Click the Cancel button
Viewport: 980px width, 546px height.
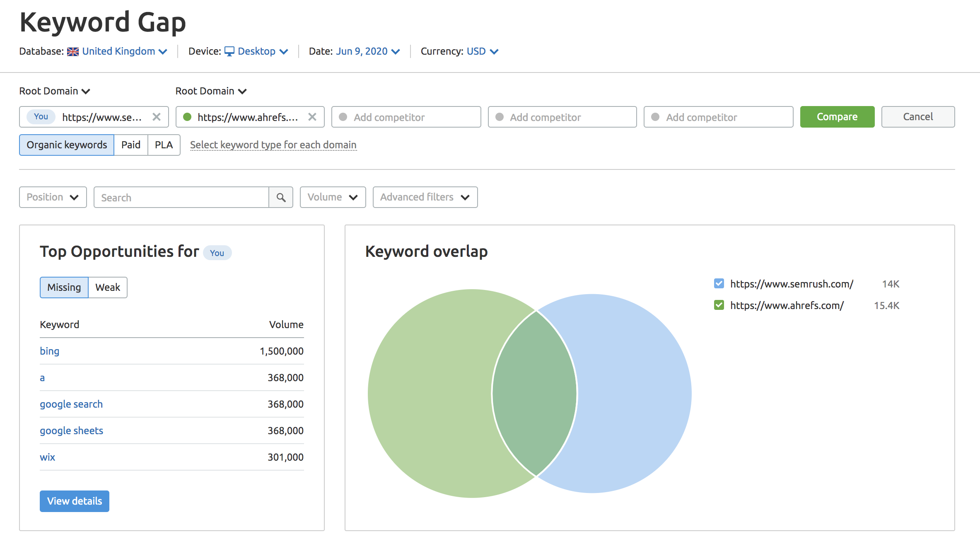[x=918, y=117]
